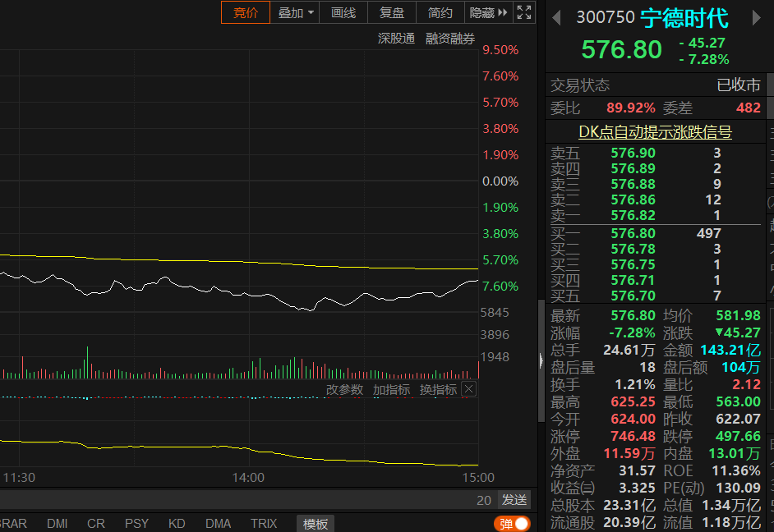
Task: Select the 竞价 auction button
Action: [246, 12]
